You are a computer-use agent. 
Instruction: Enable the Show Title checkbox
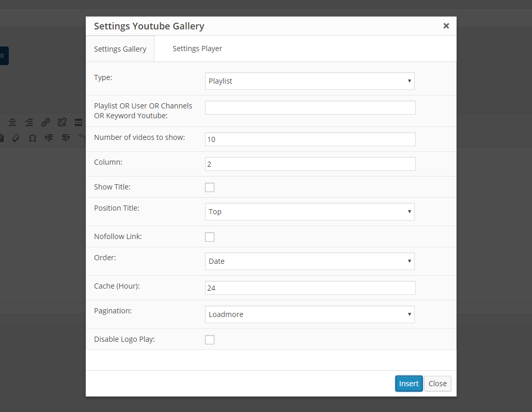point(210,187)
